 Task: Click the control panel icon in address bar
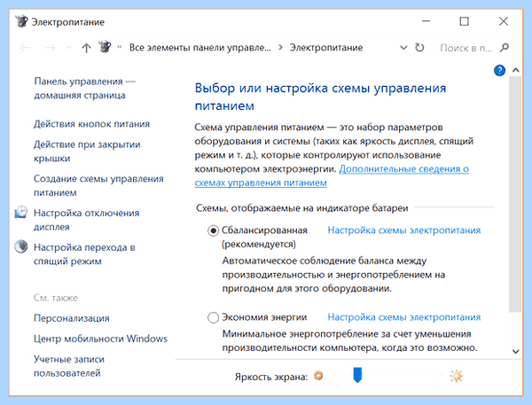pyautogui.click(x=105, y=47)
